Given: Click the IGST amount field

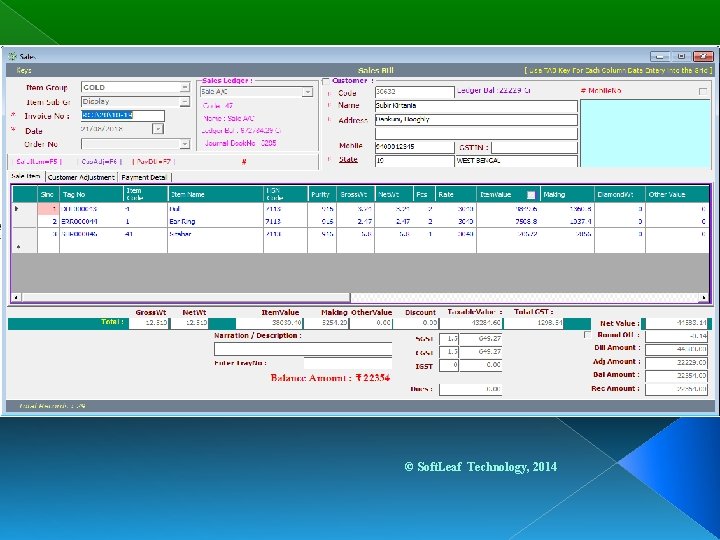Looking at the screenshot, I should (x=481, y=365).
